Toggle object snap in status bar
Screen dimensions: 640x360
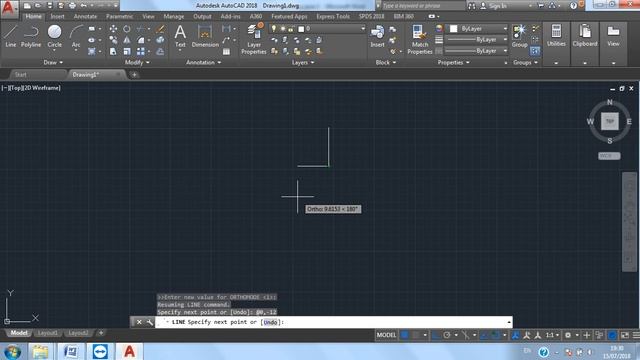click(x=495, y=335)
